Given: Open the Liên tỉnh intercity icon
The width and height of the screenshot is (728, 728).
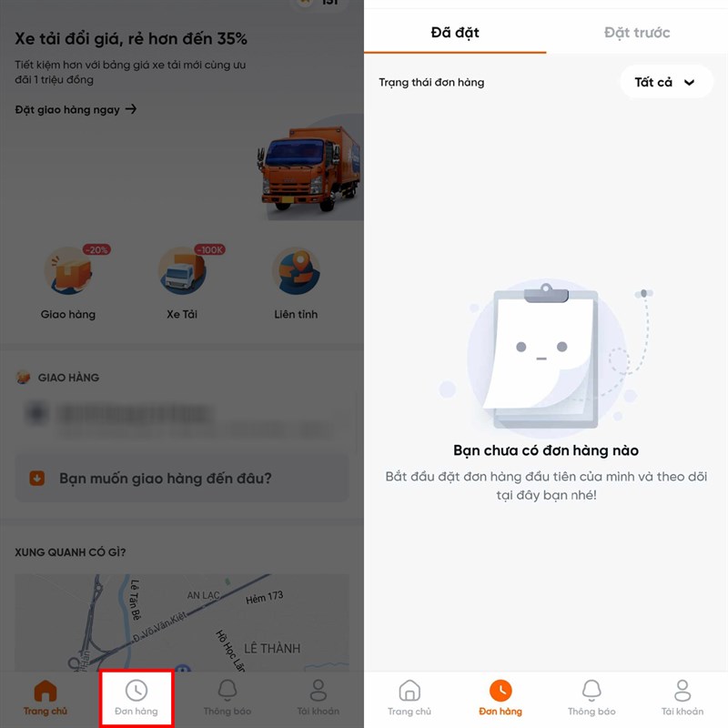Looking at the screenshot, I should 297,271.
